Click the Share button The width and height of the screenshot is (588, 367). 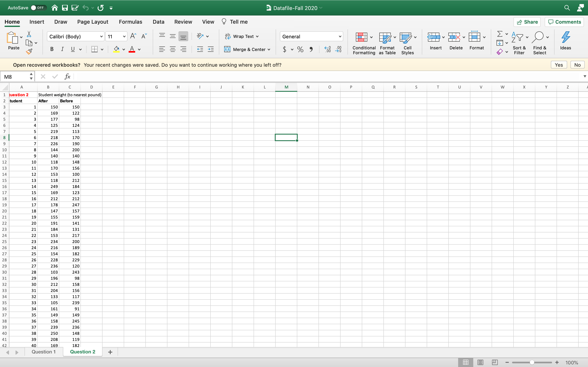tap(527, 22)
